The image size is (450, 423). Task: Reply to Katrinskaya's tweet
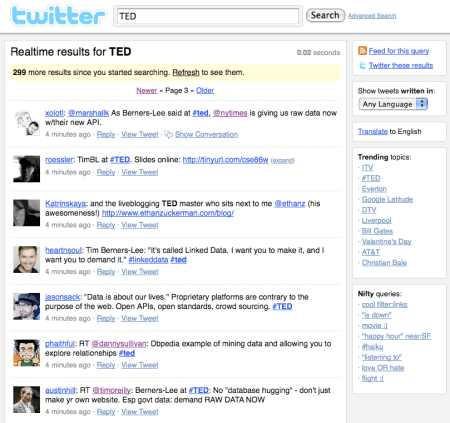[106, 225]
